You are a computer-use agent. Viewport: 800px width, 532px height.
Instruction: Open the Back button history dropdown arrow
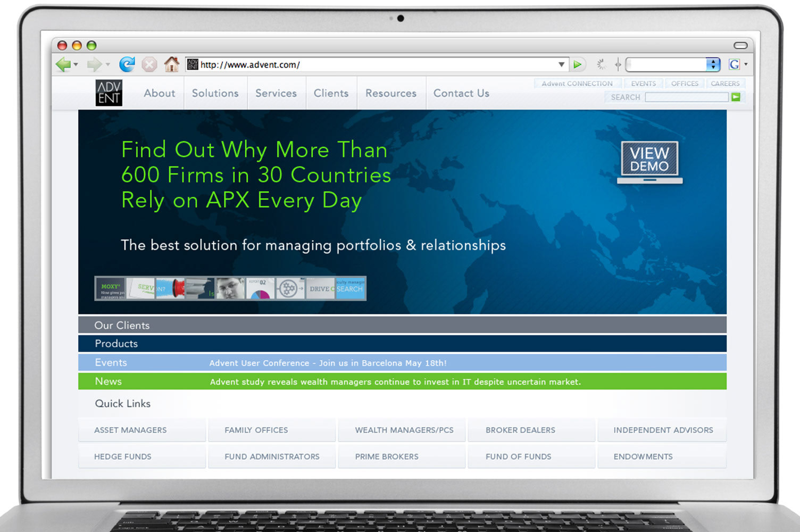click(76, 65)
